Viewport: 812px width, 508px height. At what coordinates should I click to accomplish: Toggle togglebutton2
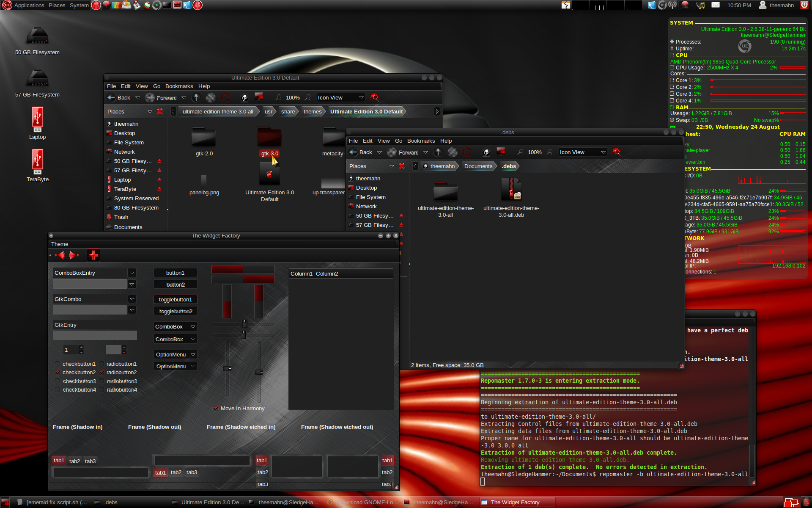(x=176, y=311)
